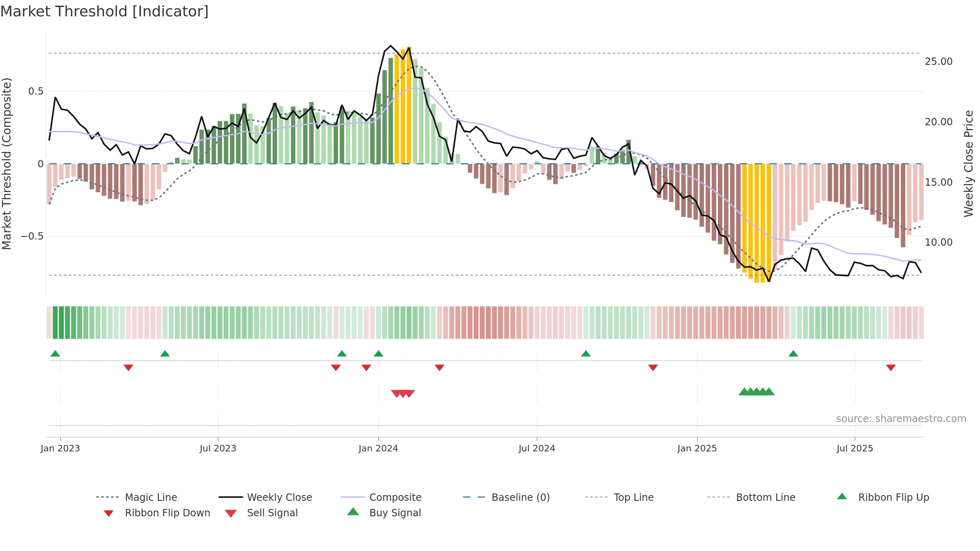
Task: Click the red flip-down triangle near Mar 2024
Action: tap(439, 368)
